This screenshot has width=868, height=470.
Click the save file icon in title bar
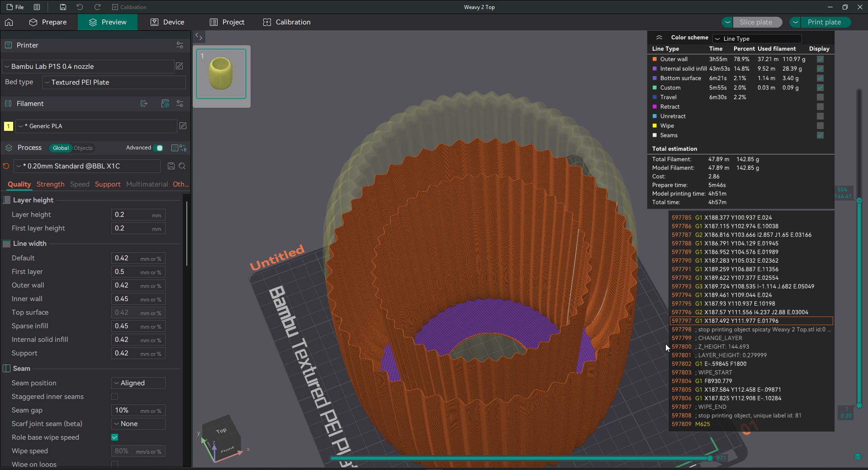point(63,7)
